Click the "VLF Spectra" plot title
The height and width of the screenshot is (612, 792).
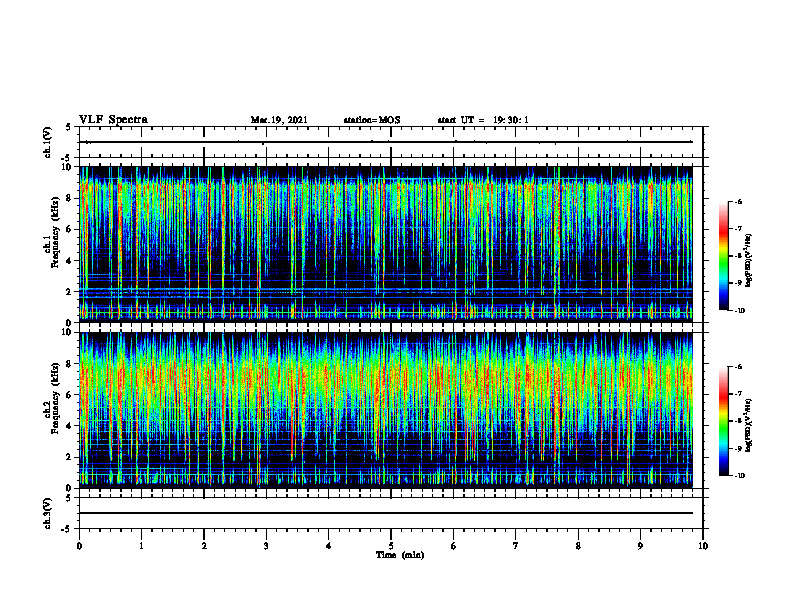point(113,120)
